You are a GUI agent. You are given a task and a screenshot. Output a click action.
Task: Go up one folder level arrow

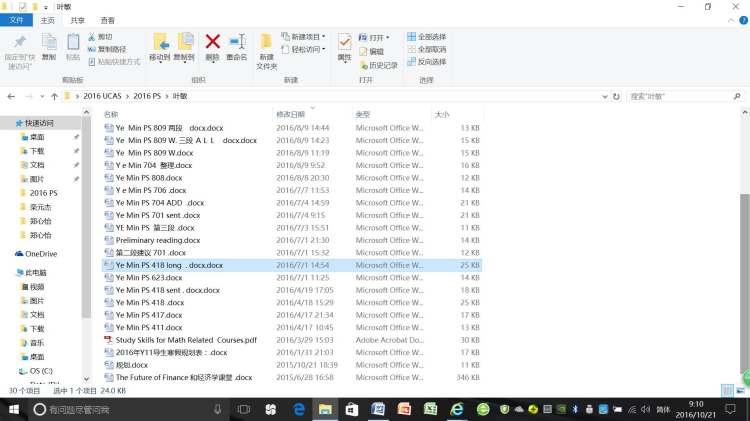[x=54, y=96]
